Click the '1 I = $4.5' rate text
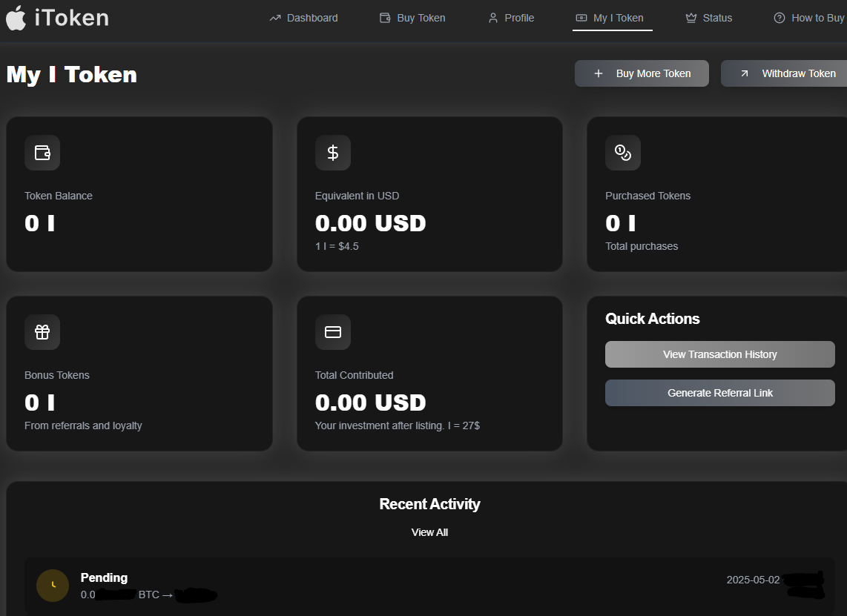This screenshot has width=847, height=616. tap(337, 246)
